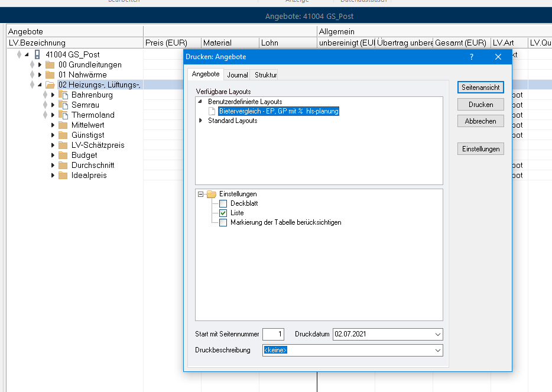Click the Bietervergleich layout page icon
This screenshot has height=392, width=552.
[x=212, y=111]
